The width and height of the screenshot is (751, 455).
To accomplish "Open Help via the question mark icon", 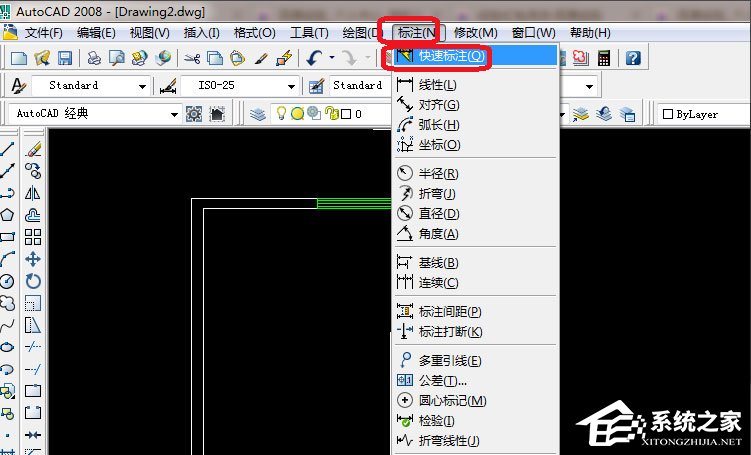I will (x=633, y=58).
